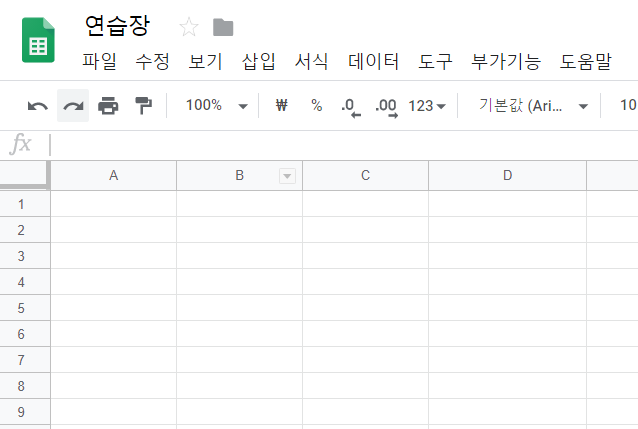638x429 pixels.
Task: Select column C header
Action: click(x=365, y=175)
